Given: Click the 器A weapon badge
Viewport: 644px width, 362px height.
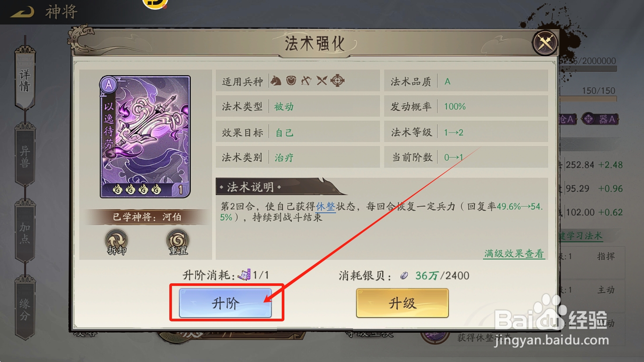Looking at the screenshot, I should [600, 119].
